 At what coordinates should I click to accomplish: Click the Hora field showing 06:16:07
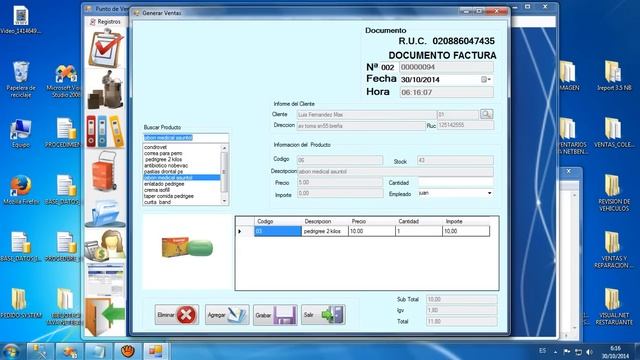(446, 92)
